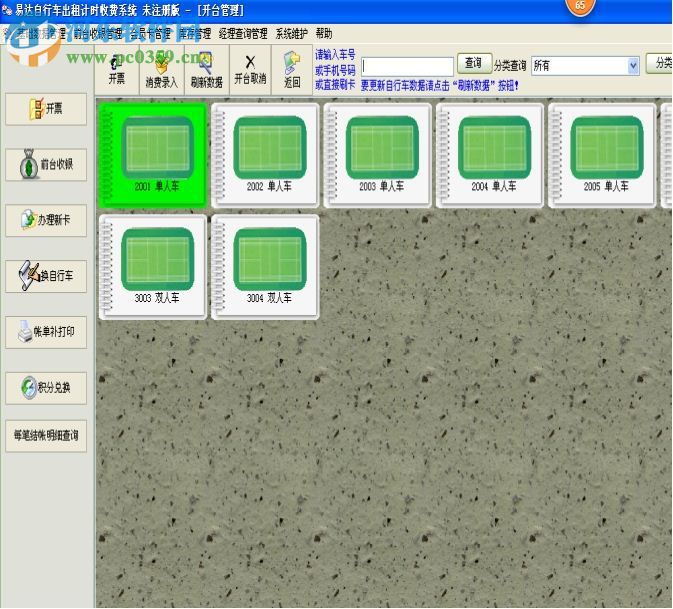Open the 基础信息管理 menu
This screenshot has height=609, width=673.
point(42,33)
